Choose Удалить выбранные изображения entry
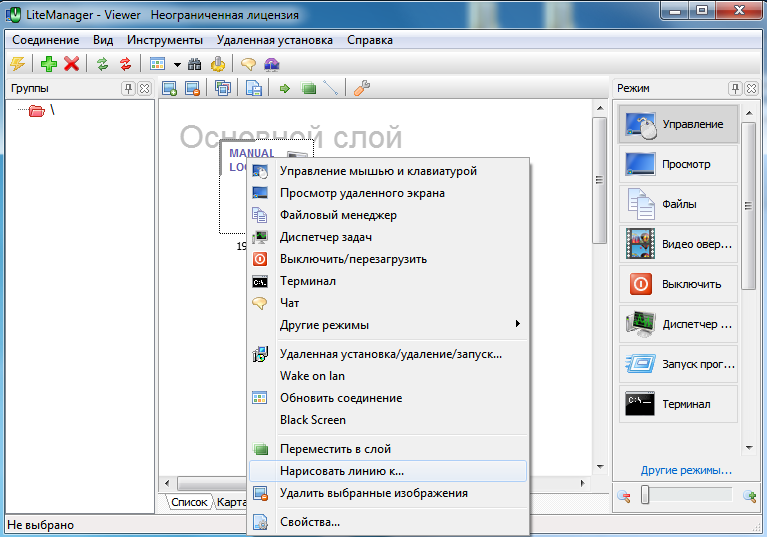The height and width of the screenshot is (537, 767). pyautogui.click(x=388, y=493)
